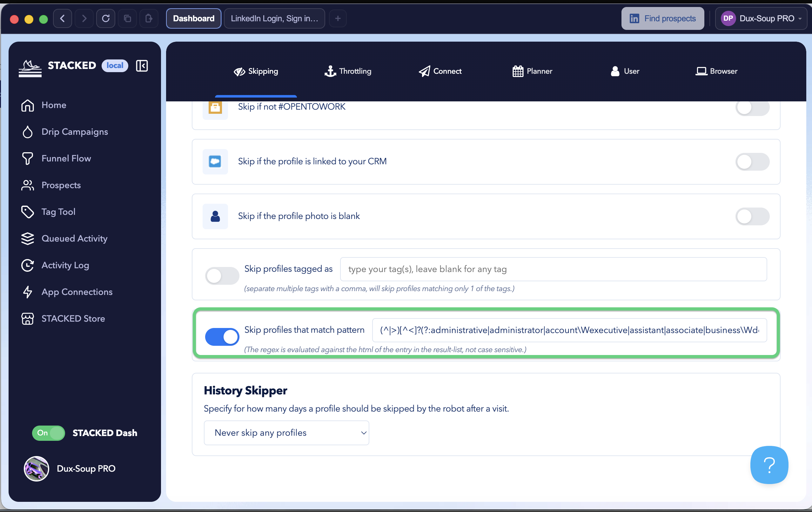Image resolution: width=812 pixels, height=512 pixels.
Task: Click the DP account avatar
Action: pyautogui.click(x=728, y=18)
